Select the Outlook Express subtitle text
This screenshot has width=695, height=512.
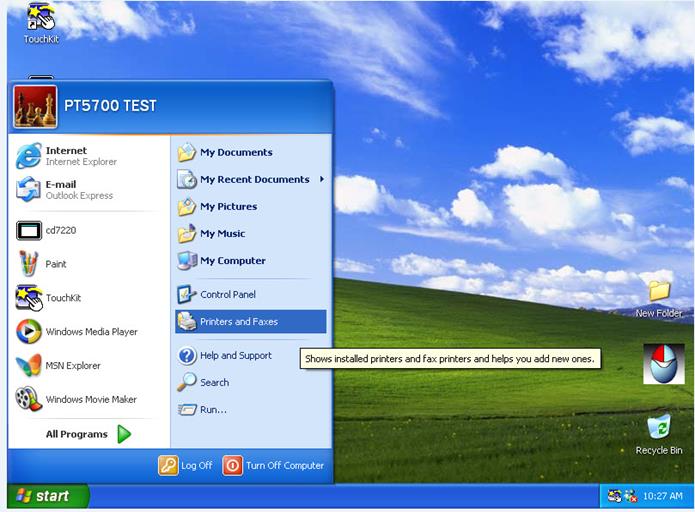(x=79, y=195)
